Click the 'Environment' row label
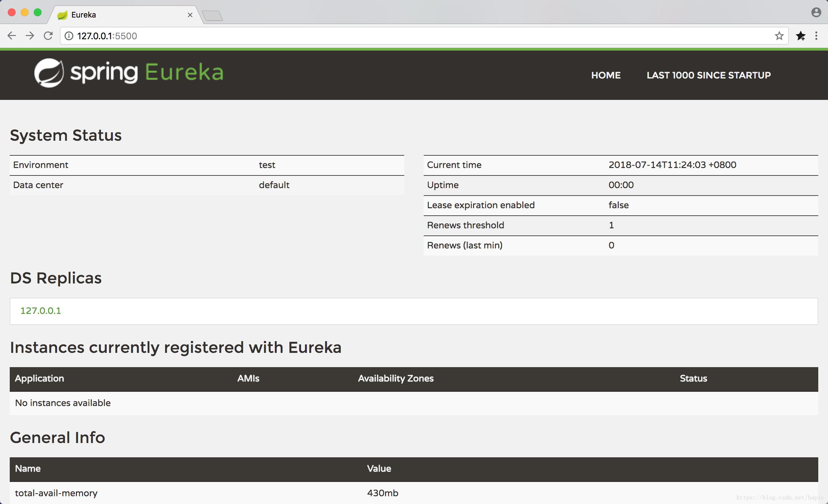This screenshot has height=504, width=828. click(41, 165)
